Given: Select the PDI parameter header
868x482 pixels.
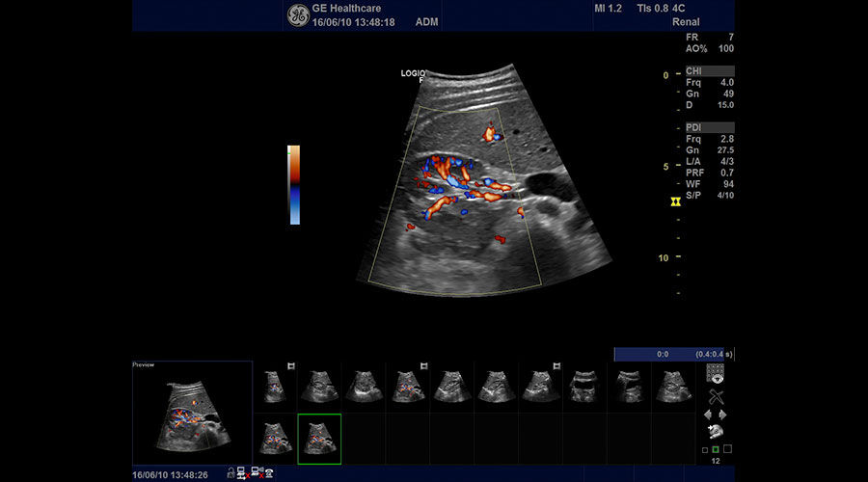Looking at the screenshot, I should (x=710, y=127).
